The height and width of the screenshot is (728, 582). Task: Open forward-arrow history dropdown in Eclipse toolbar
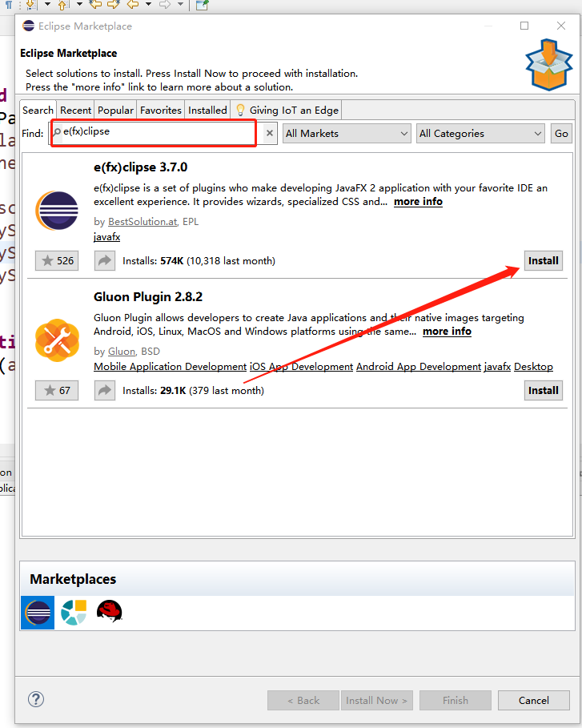pyautogui.click(x=181, y=4)
